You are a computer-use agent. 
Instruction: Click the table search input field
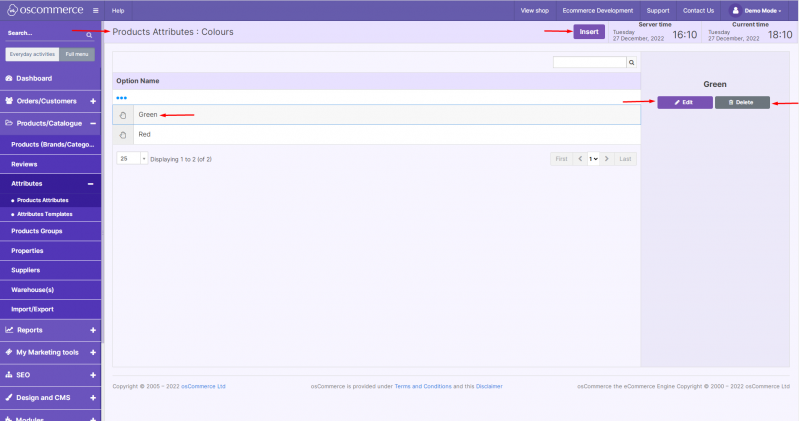pyautogui.click(x=590, y=62)
